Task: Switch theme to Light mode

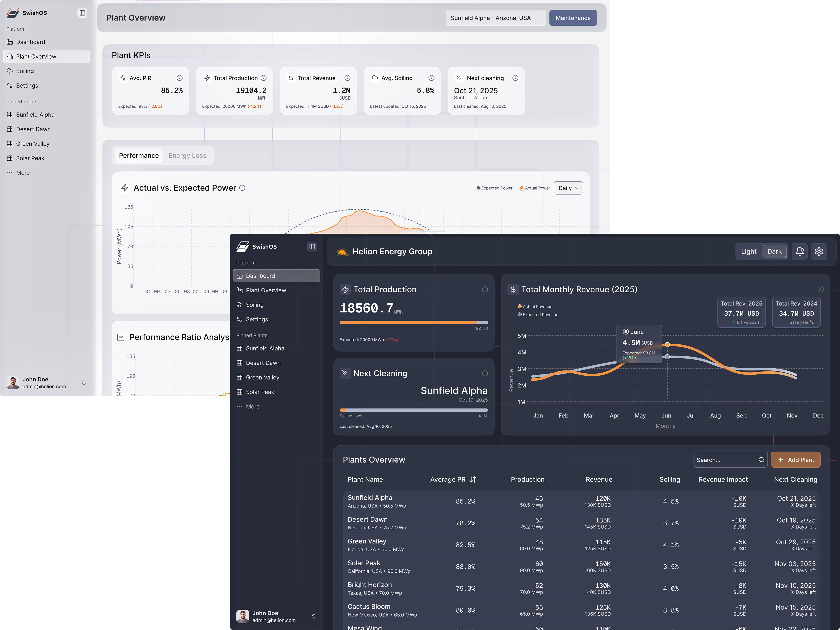Action: 748,251
